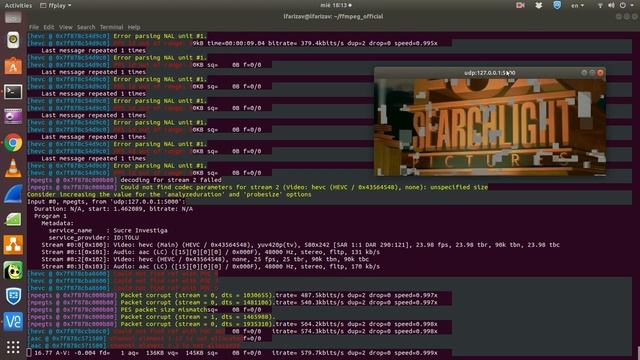Viewport: 640px width, 360px height.
Task: Open the blue shield tray icon
Action: point(557,5)
